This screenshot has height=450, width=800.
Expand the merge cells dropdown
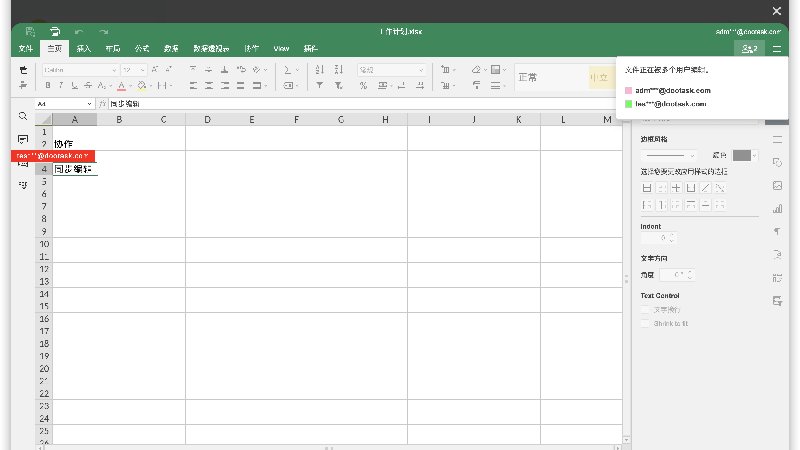(266, 86)
